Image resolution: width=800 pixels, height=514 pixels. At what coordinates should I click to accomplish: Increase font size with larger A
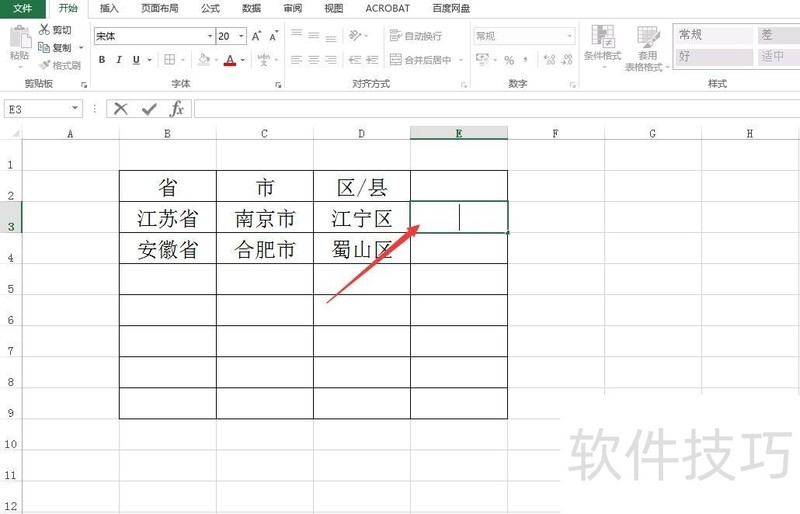(x=257, y=36)
